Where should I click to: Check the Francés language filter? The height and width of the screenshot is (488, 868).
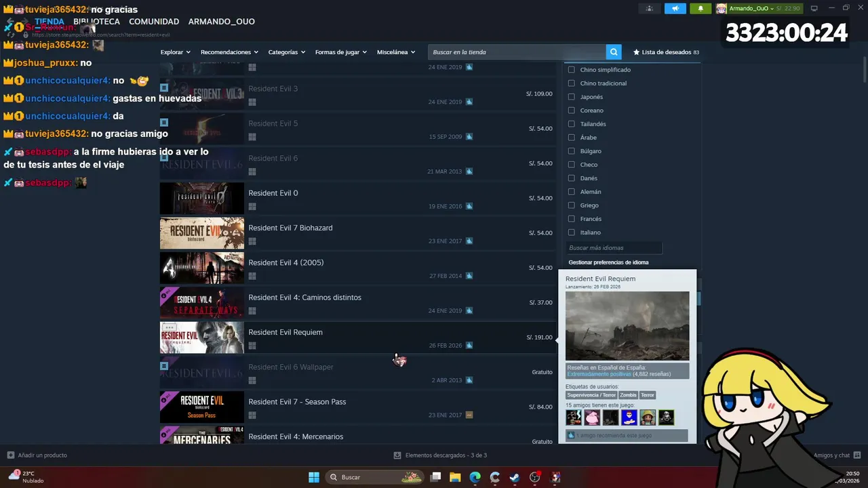point(571,219)
